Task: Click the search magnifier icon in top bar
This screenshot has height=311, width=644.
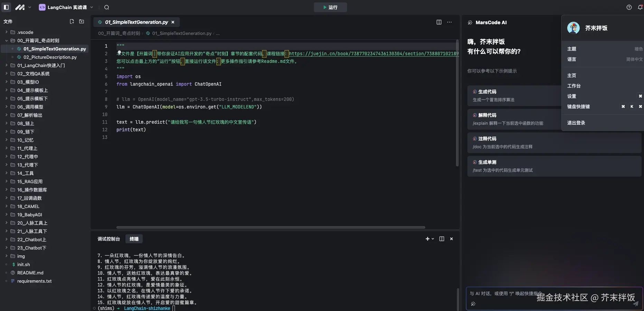Action: (x=106, y=7)
